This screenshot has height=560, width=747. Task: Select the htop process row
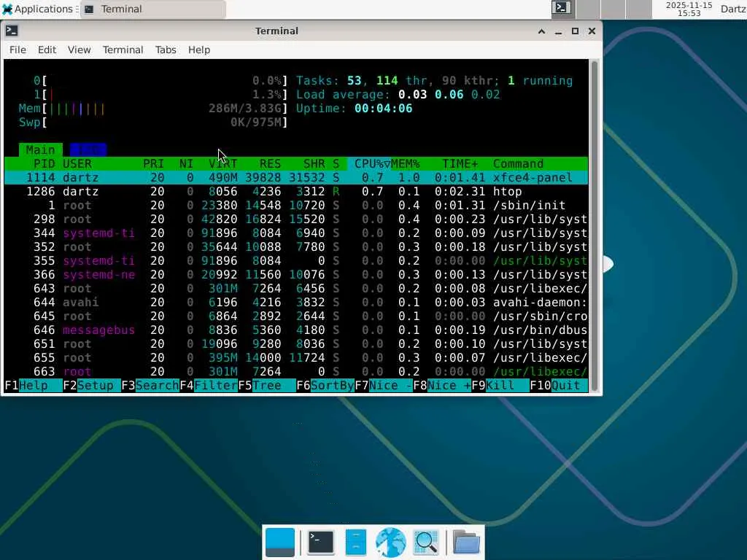296,192
